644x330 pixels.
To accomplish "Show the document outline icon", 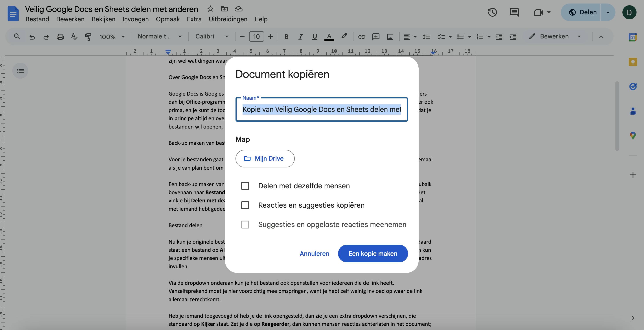I will pos(20,71).
